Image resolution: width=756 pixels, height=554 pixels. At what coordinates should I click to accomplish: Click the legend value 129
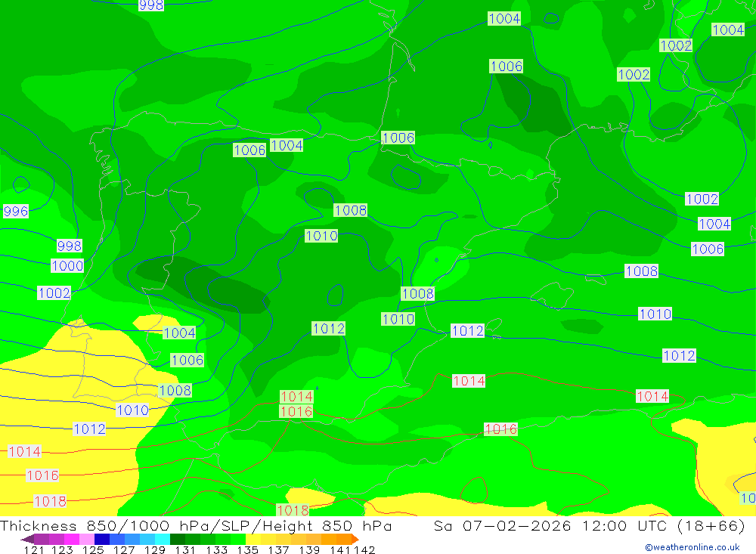click(154, 549)
